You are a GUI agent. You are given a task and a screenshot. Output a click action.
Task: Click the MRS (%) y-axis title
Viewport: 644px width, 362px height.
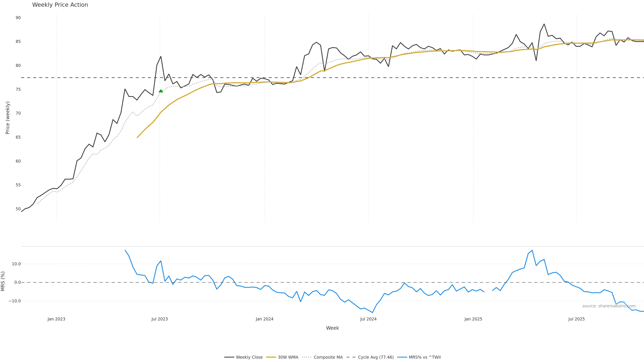(x=3, y=281)
